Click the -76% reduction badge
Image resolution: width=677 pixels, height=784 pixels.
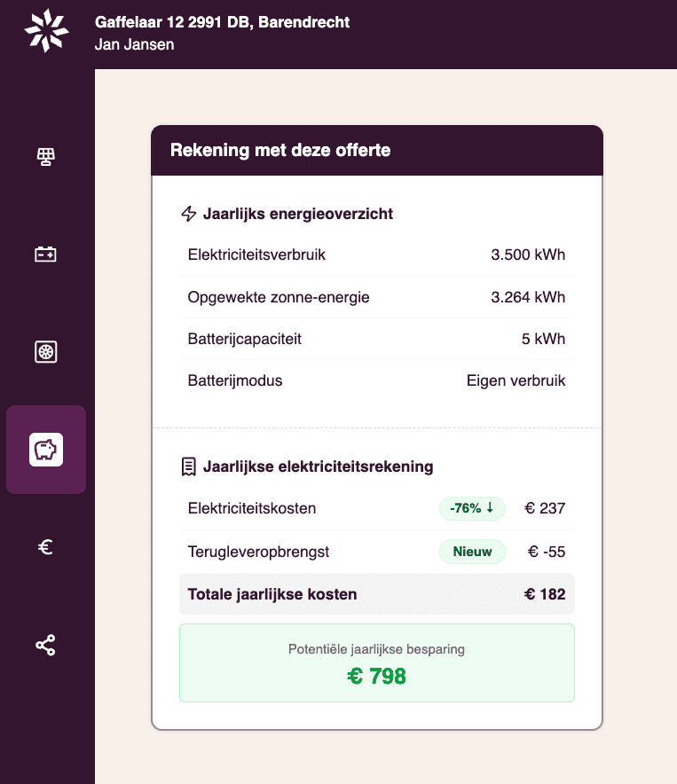pyautogui.click(x=472, y=508)
